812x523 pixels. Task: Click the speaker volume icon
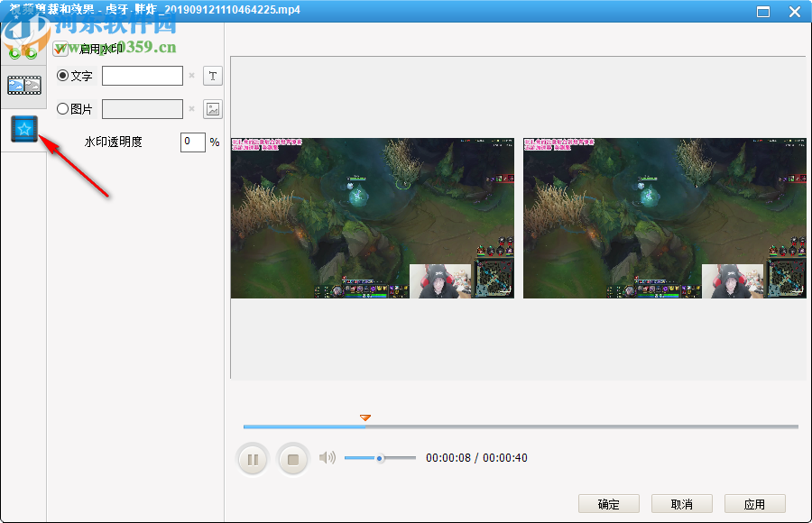tap(327, 457)
